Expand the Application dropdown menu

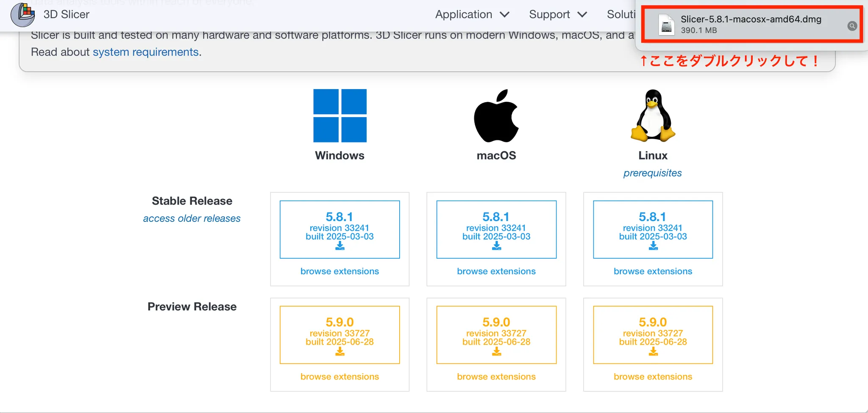472,14
